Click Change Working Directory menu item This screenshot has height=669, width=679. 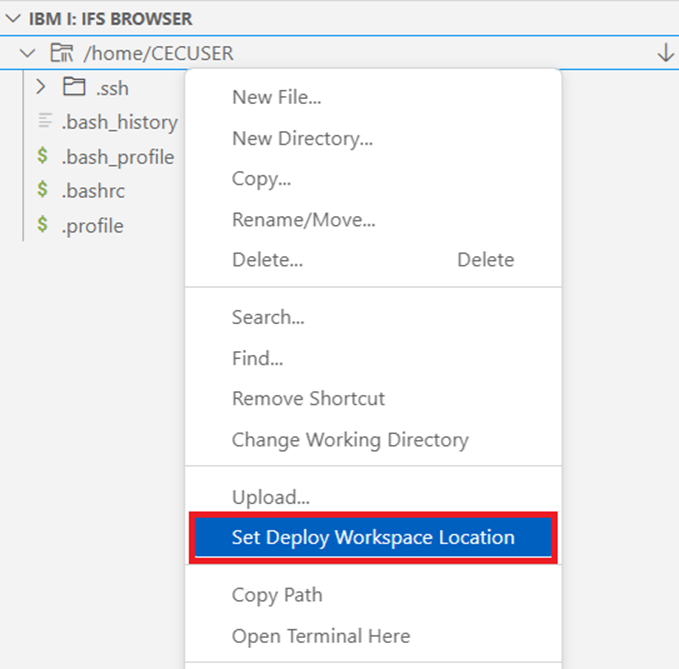(x=350, y=439)
